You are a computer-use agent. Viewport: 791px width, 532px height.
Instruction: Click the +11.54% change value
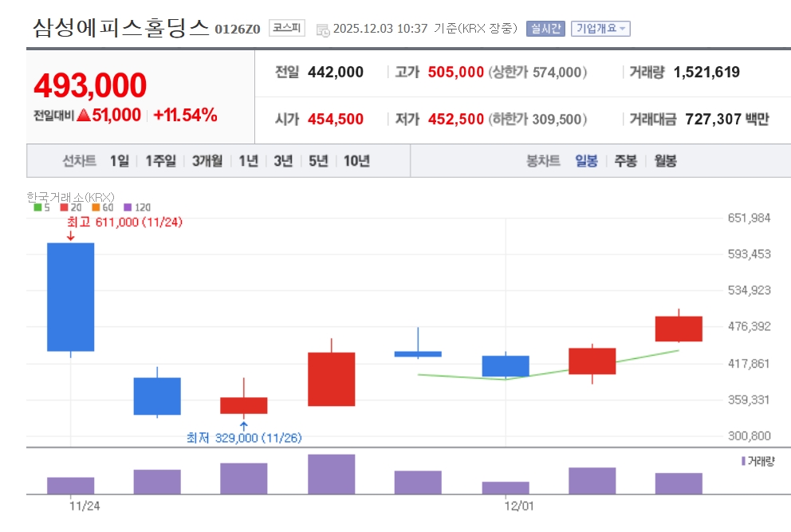tap(185, 115)
